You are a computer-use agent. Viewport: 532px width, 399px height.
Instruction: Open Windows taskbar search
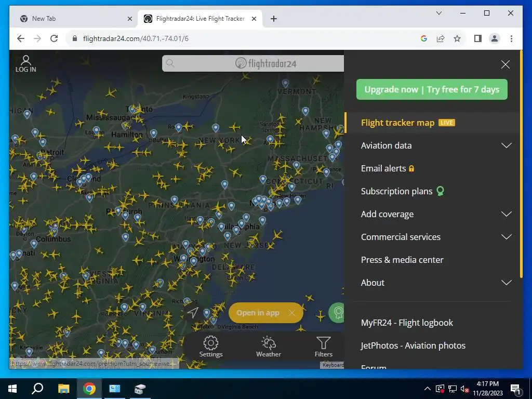pos(37,389)
